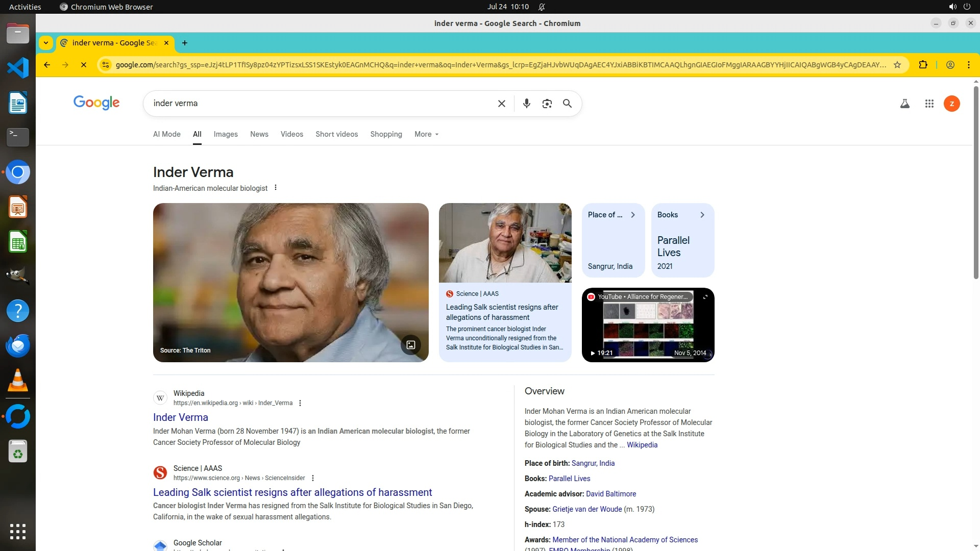Expand the Place of birth card chevron

[x=633, y=215]
